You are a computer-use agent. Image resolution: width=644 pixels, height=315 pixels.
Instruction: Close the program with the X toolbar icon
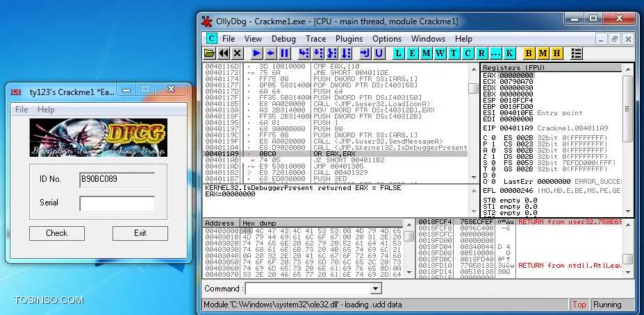click(238, 53)
